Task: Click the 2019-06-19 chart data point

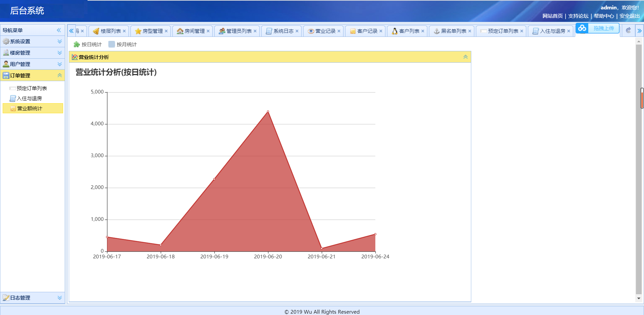Action: tap(214, 179)
